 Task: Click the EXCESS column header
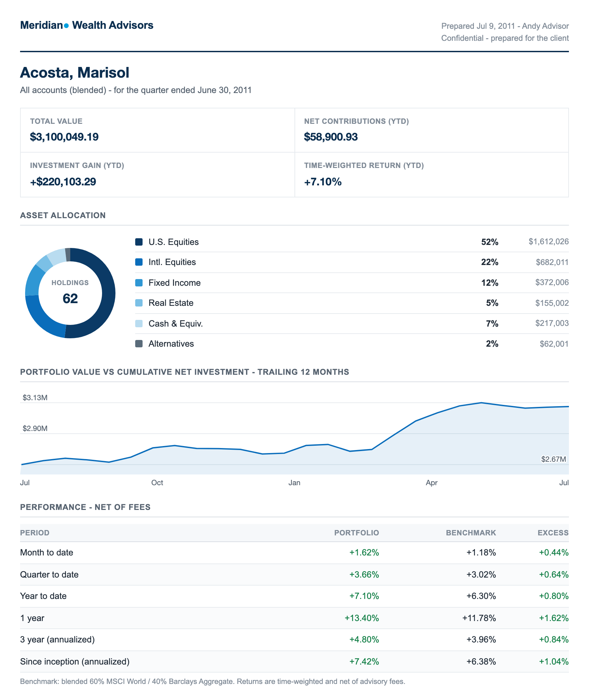[x=553, y=533]
